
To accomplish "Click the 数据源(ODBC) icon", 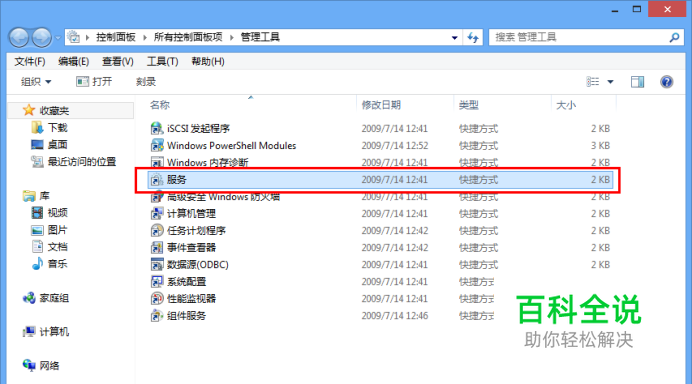I will tap(157, 264).
